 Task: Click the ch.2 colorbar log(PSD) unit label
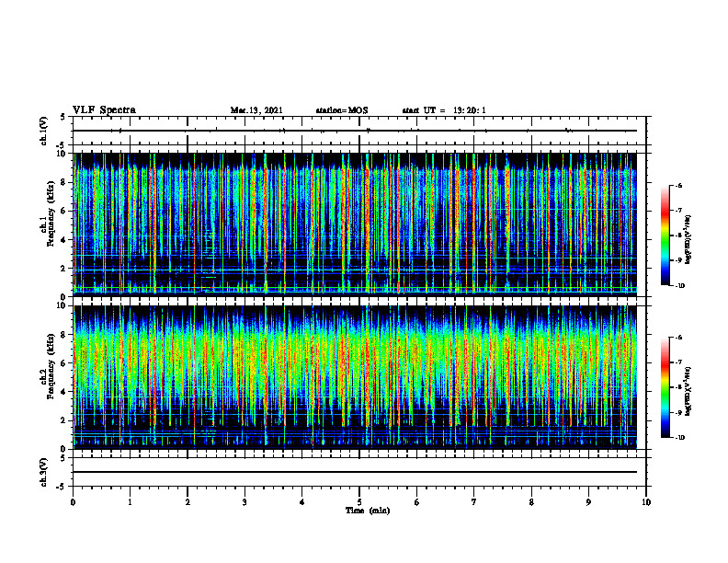pos(688,392)
